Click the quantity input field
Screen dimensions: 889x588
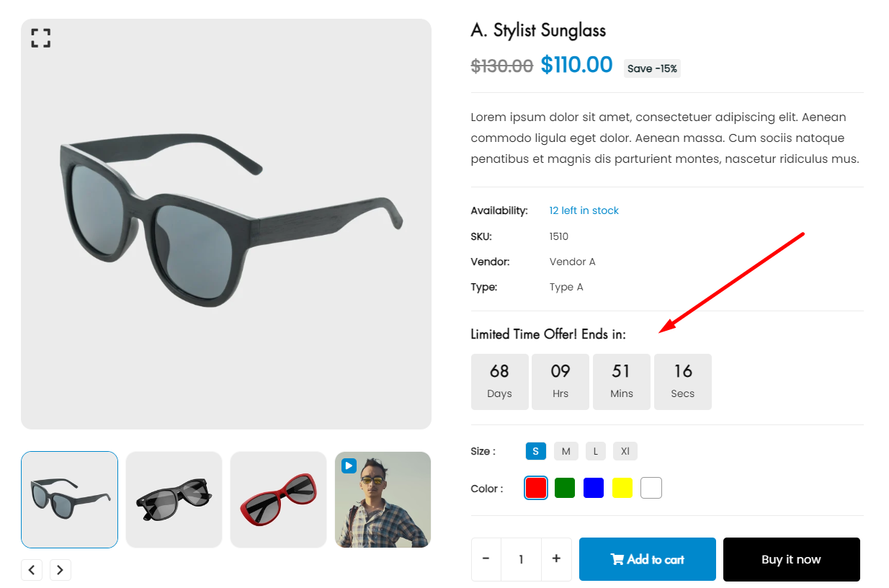point(522,559)
